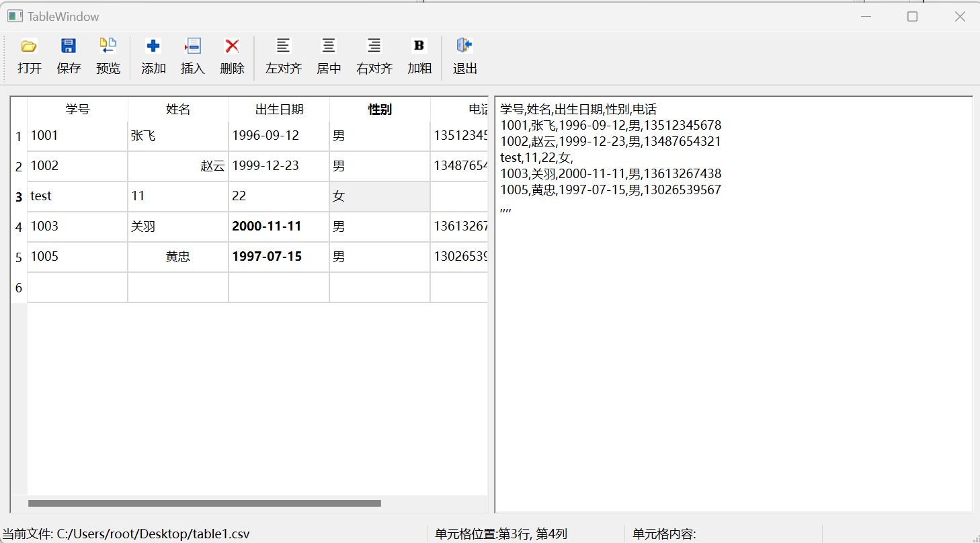Select the 出生日期 column header

[279, 110]
